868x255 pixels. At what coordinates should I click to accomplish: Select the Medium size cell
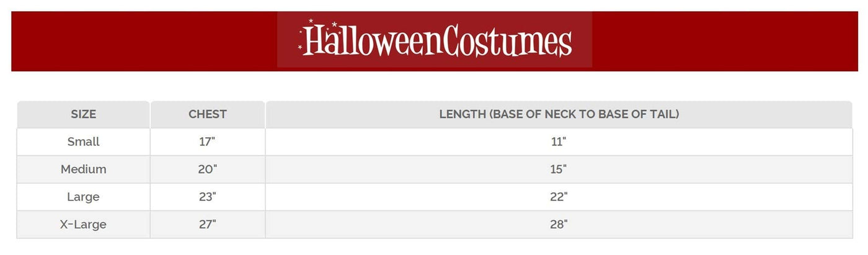click(x=84, y=169)
